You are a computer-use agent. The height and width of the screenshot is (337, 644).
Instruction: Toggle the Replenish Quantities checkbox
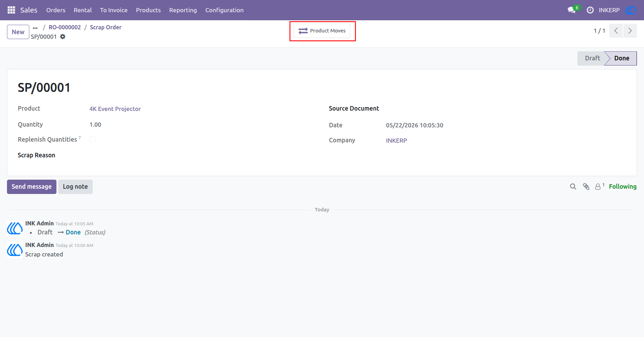(x=92, y=140)
